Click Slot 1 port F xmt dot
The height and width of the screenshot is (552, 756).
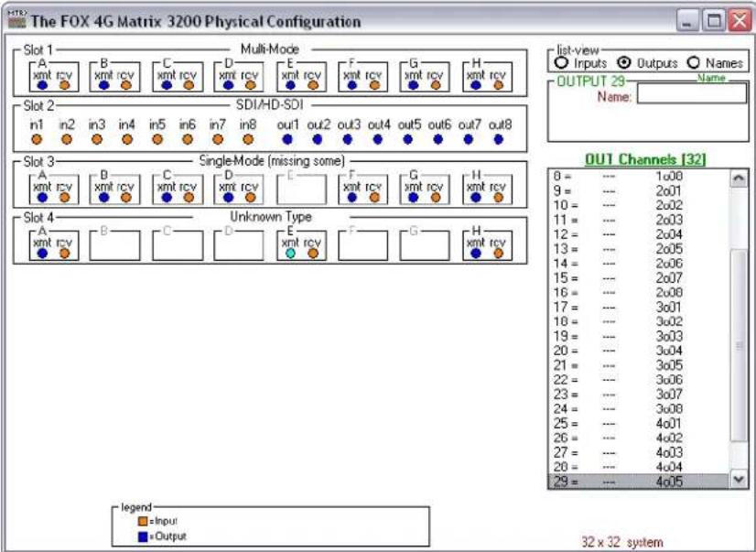352,85
